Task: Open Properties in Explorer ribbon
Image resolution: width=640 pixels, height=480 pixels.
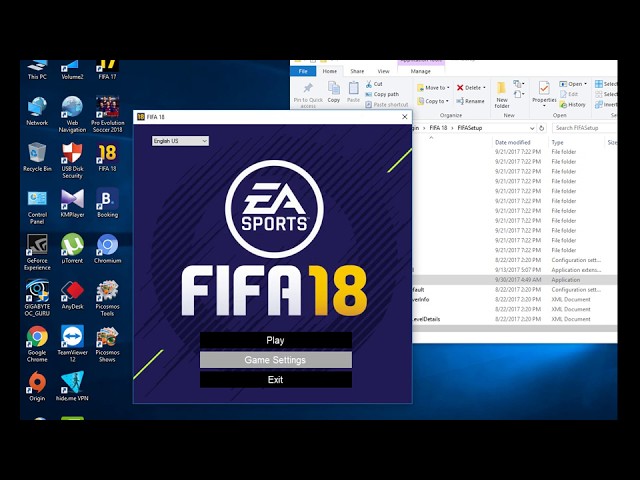Action: click(544, 92)
